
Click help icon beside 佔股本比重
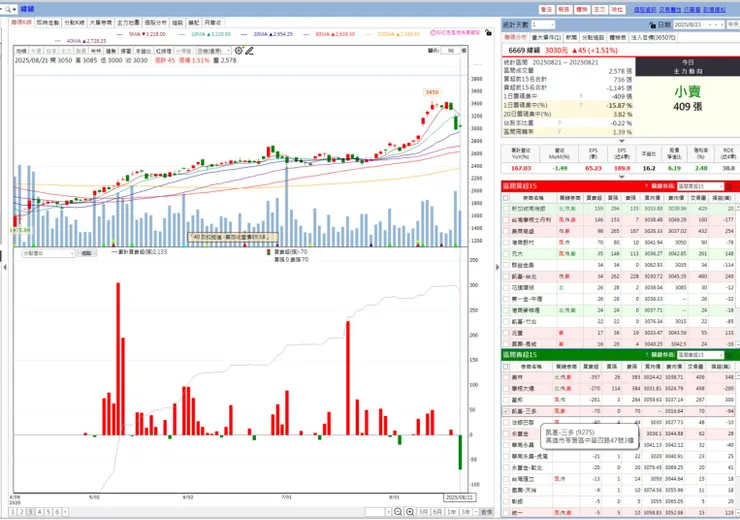pyautogui.click(x=559, y=123)
